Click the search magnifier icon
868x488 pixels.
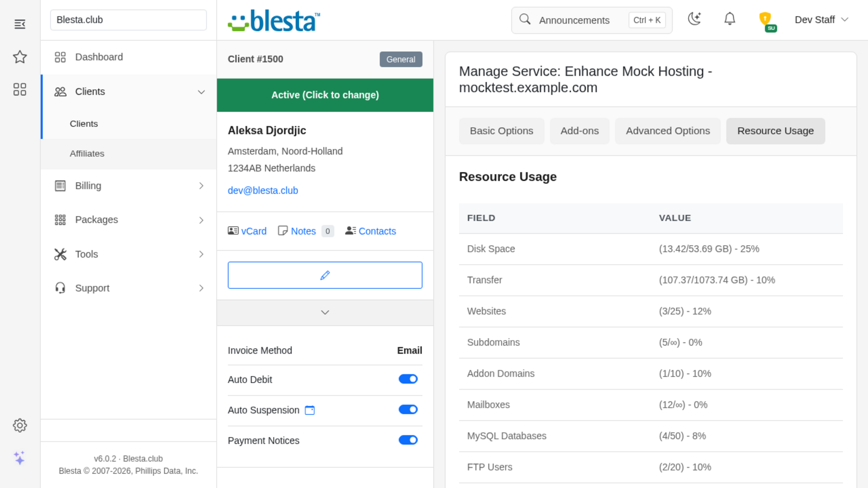click(x=525, y=19)
